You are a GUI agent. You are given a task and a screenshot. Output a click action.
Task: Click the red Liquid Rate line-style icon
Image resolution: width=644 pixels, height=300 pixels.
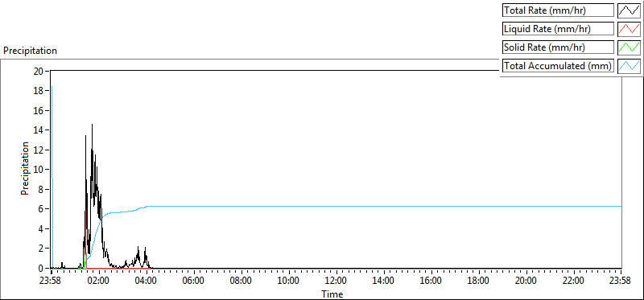tap(629, 29)
